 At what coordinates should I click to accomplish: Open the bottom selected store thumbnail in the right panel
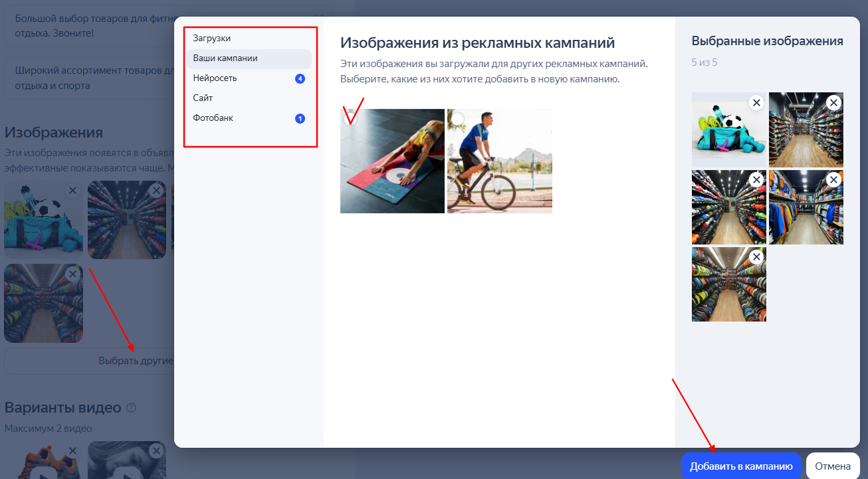729,284
